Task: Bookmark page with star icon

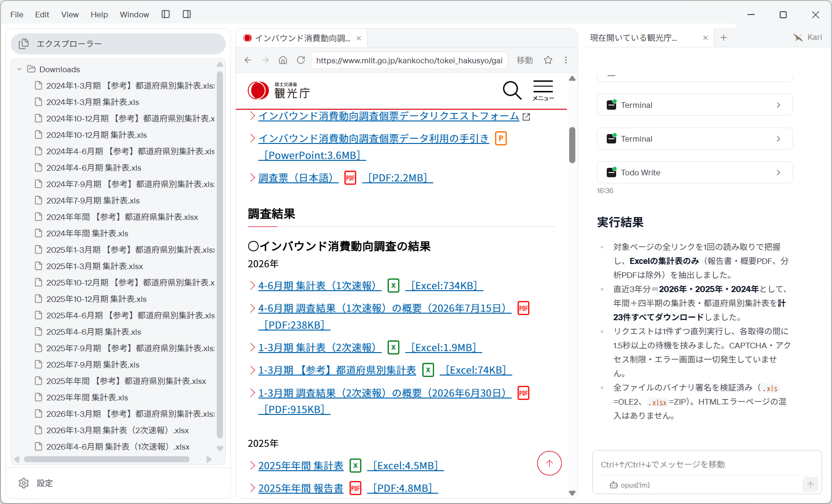Action: pyautogui.click(x=548, y=60)
